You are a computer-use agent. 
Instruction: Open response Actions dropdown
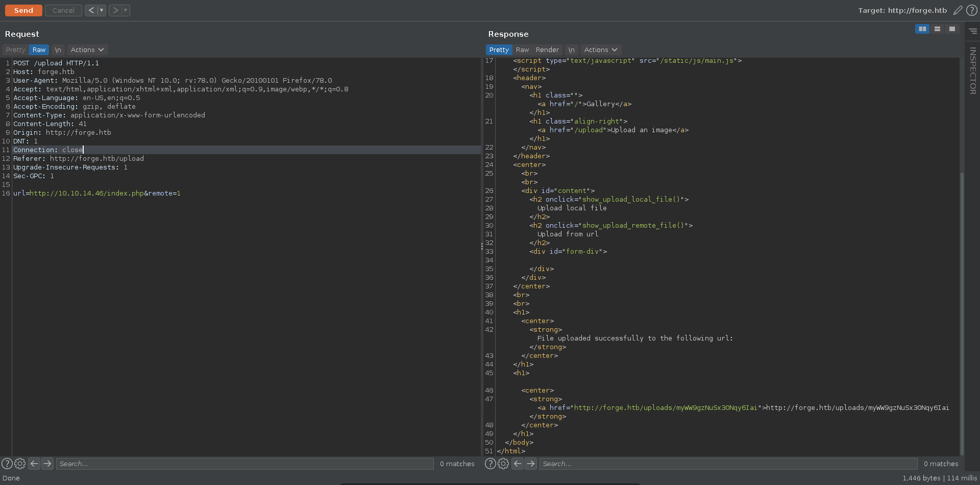pos(601,50)
